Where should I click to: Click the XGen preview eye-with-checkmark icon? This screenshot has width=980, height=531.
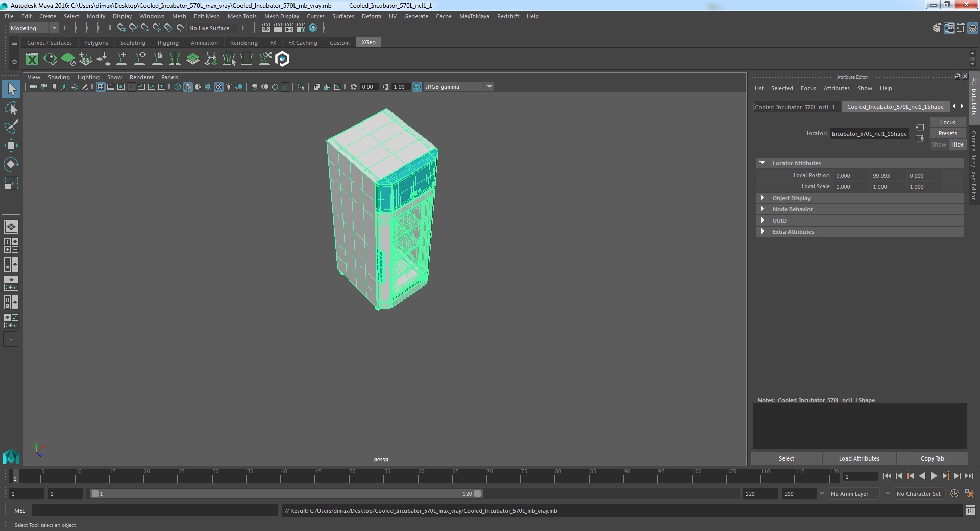point(50,59)
